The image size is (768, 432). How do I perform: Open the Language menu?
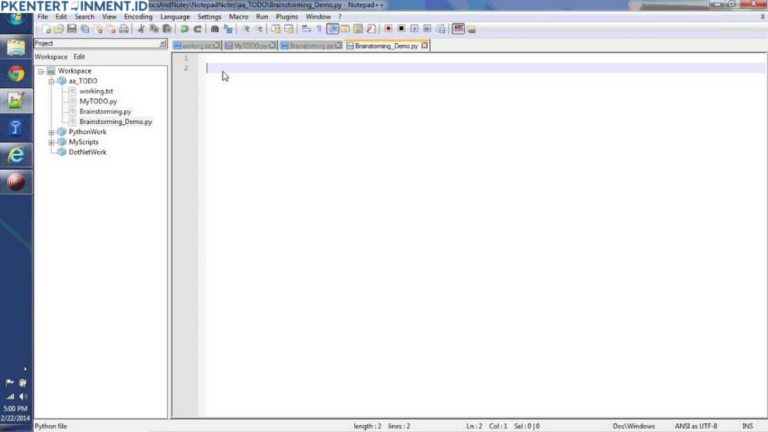pyautogui.click(x=175, y=17)
